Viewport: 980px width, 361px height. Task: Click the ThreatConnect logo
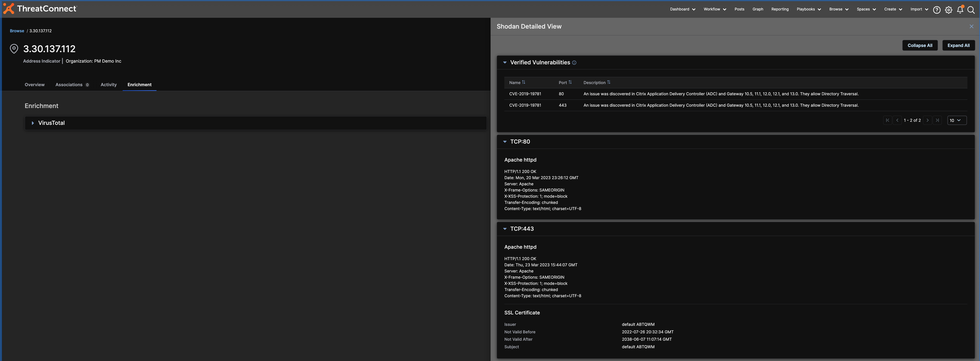[40, 9]
